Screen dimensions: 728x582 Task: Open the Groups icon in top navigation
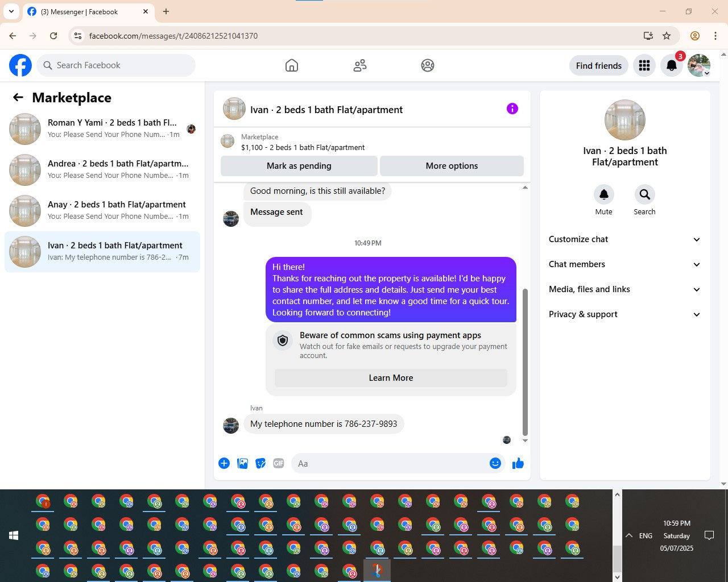point(428,65)
